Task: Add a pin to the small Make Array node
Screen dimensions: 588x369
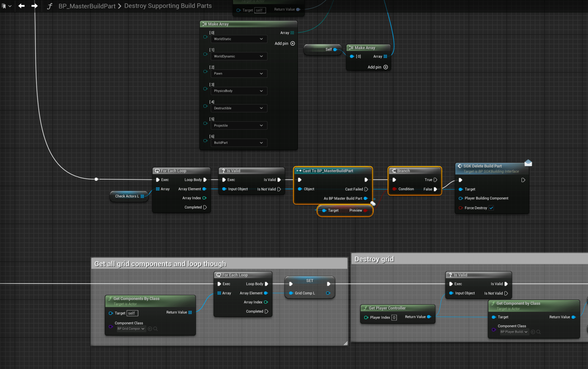Action: (x=386, y=67)
